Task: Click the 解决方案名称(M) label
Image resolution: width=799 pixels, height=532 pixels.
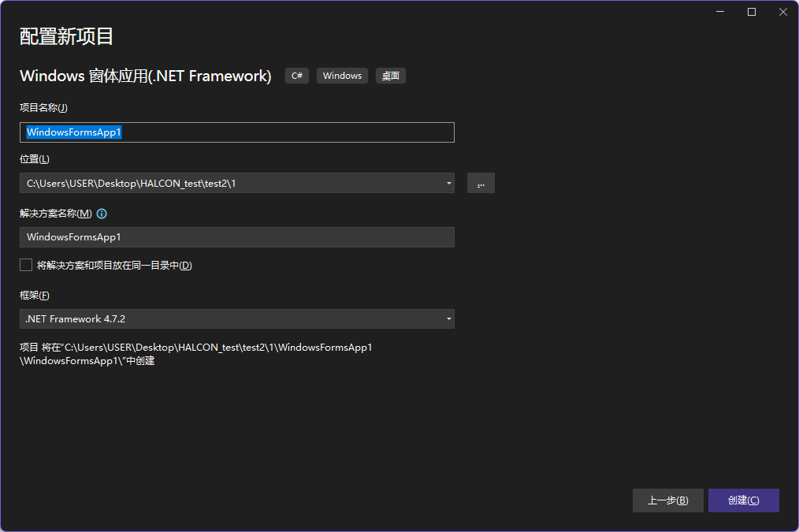Action: point(55,214)
